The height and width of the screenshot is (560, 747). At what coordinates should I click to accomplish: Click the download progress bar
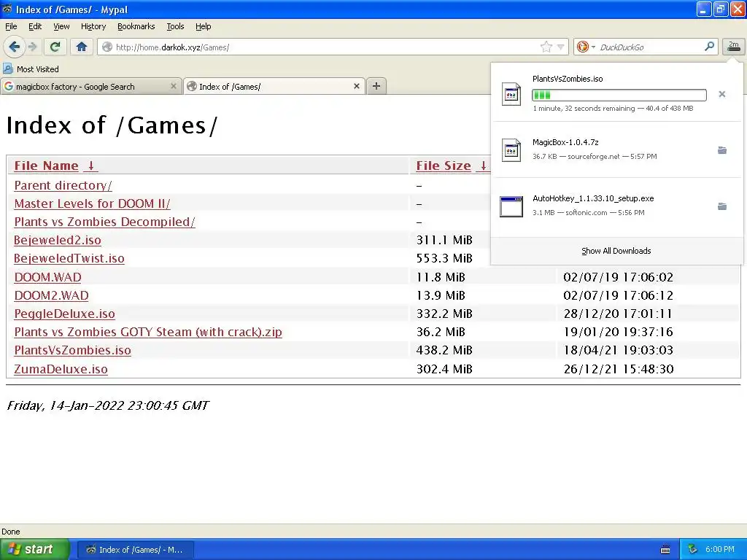point(619,95)
